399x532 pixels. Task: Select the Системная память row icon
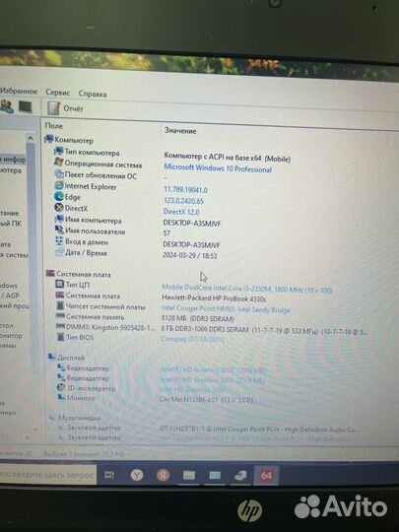(60, 316)
